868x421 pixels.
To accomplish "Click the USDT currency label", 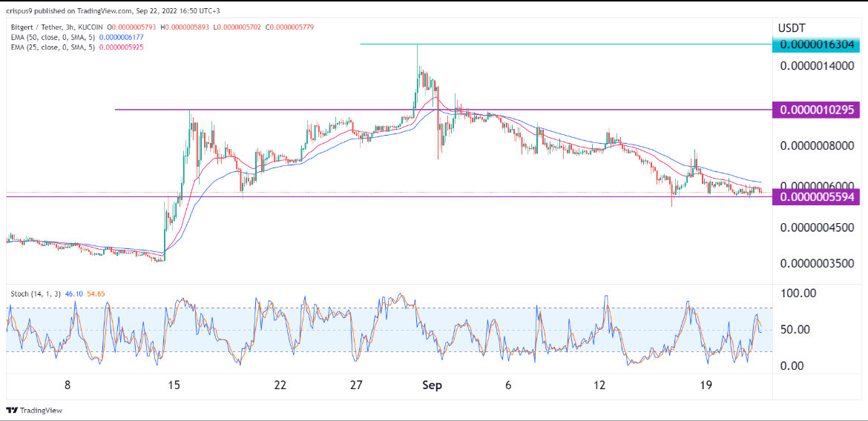I will [792, 27].
